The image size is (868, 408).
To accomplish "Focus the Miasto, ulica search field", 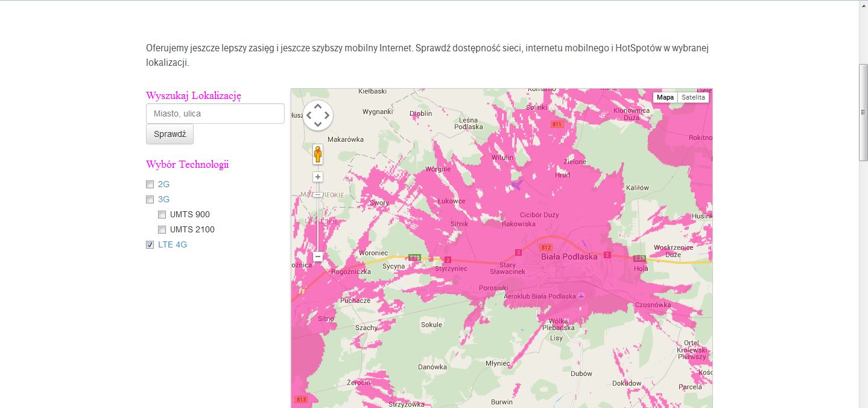I will [x=215, y=113].
